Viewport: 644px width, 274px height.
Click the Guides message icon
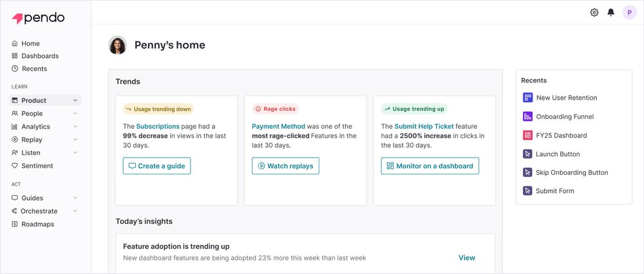pyautogui.click(x=15, y=197)
